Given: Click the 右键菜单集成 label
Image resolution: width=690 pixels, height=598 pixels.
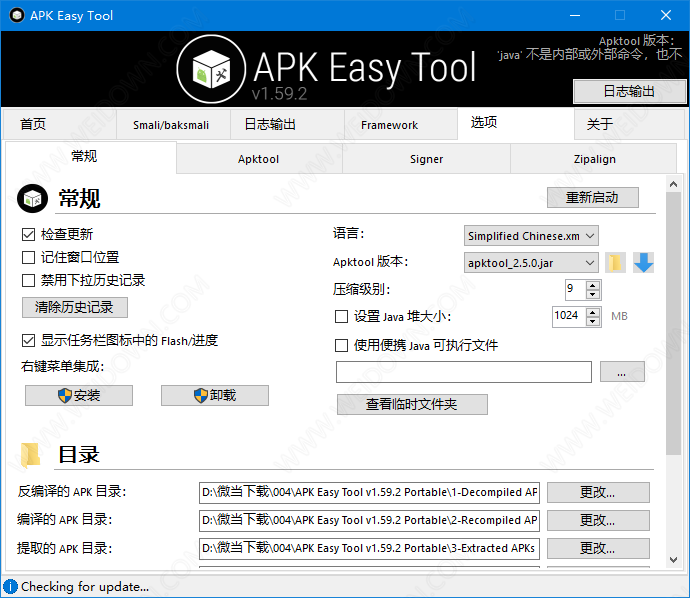Looking at the screenshot, I should 62,366.
